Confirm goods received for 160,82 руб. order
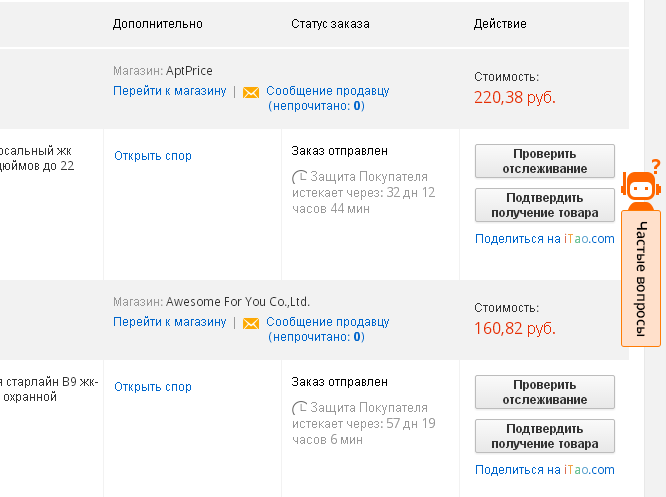666x497 pixels. coord(545,436)
